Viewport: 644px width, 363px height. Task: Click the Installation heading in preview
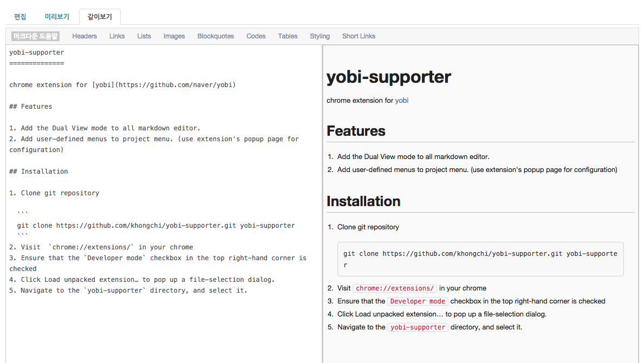click(363, 201)
